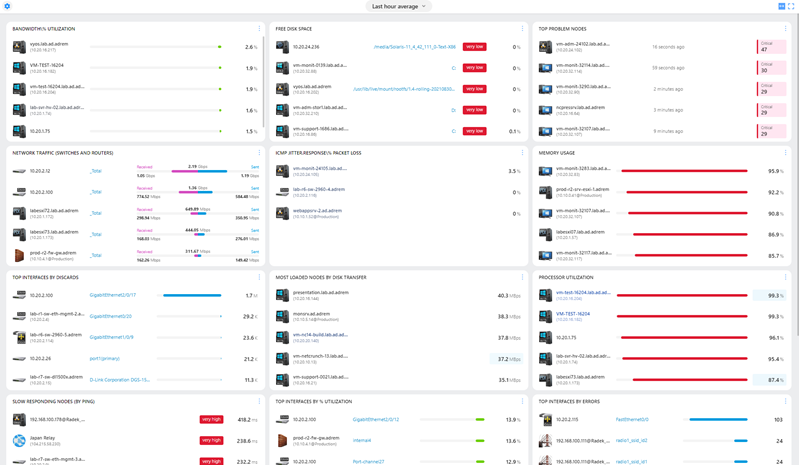
Task: Click the lab-r6-sw-2960-4.adrem switch icon
Action: coord(282,192)
